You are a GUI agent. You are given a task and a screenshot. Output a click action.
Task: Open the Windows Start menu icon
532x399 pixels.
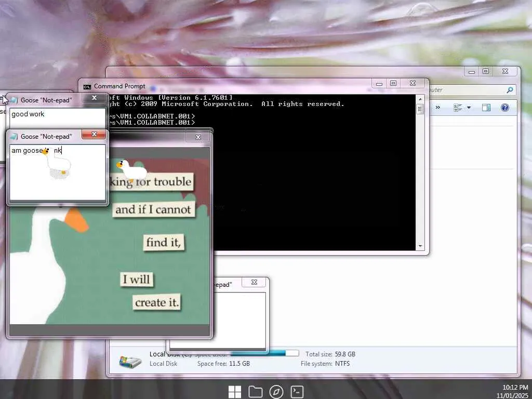click(235, 392)
